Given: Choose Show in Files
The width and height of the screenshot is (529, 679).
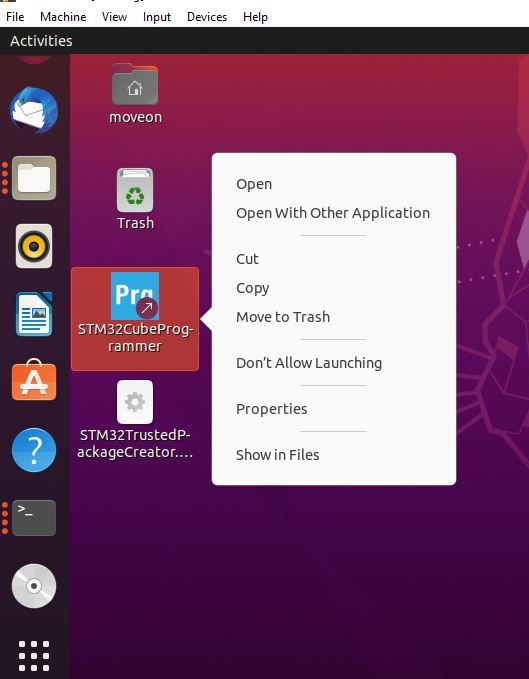Looking at the screenshot, I should click(x=277, y=455).
